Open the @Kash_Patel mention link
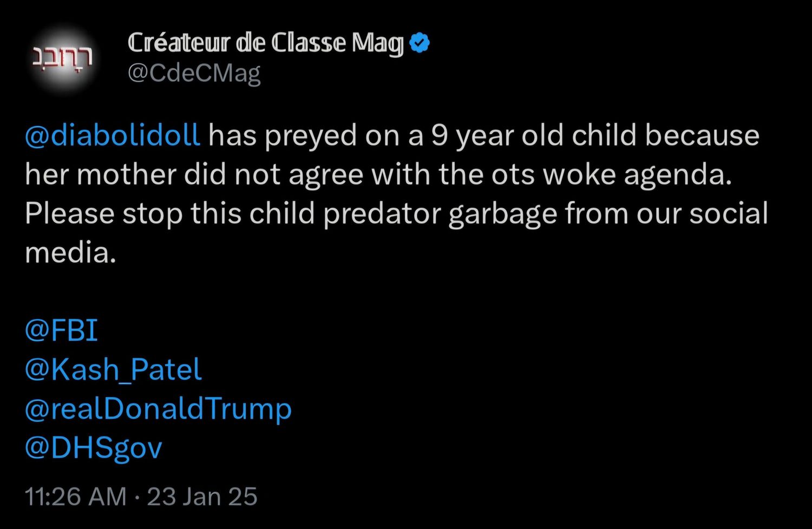The height and width of the screenshot is (529, 812). click(x=113, y=369)
